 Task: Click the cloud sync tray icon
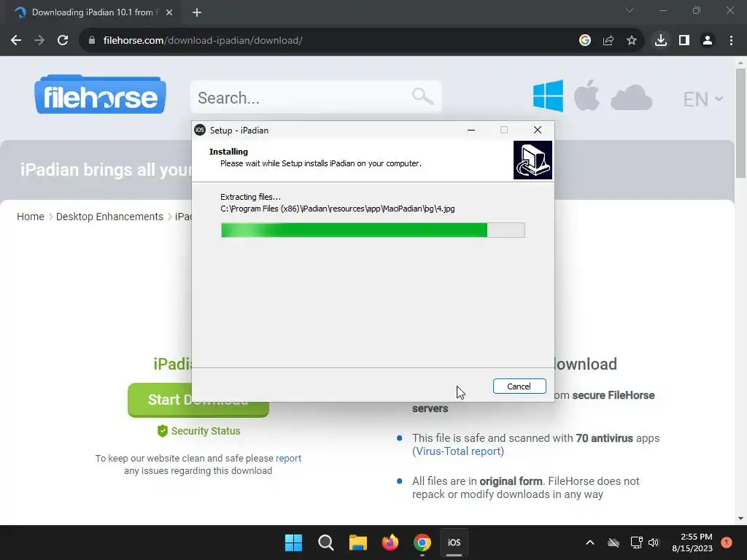pos(614,542)
